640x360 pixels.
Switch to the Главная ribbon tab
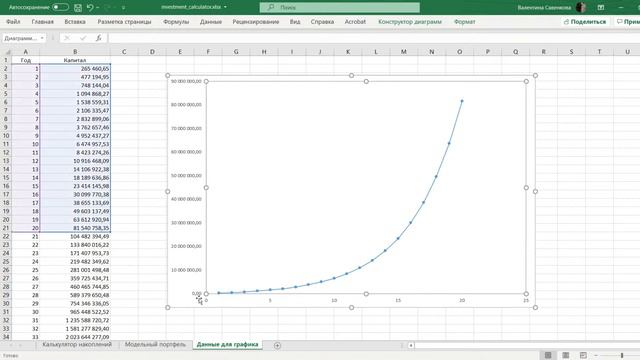pos(42,22)
